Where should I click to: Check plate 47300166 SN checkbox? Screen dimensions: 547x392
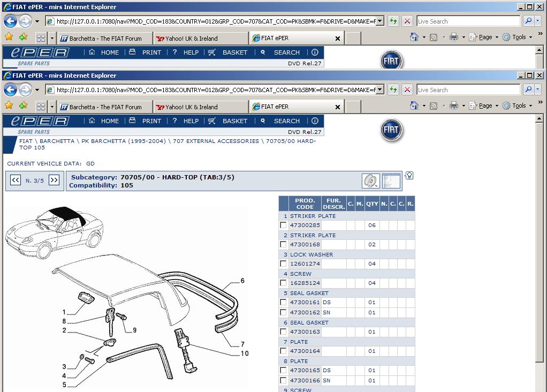(x=283, y=380)
